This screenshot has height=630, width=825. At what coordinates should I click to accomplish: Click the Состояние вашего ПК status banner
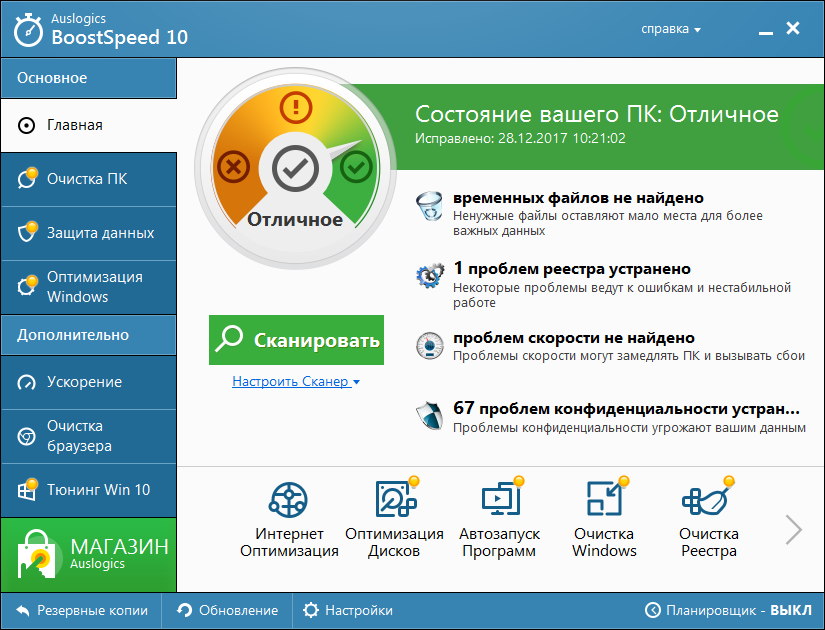coord(597,114)
